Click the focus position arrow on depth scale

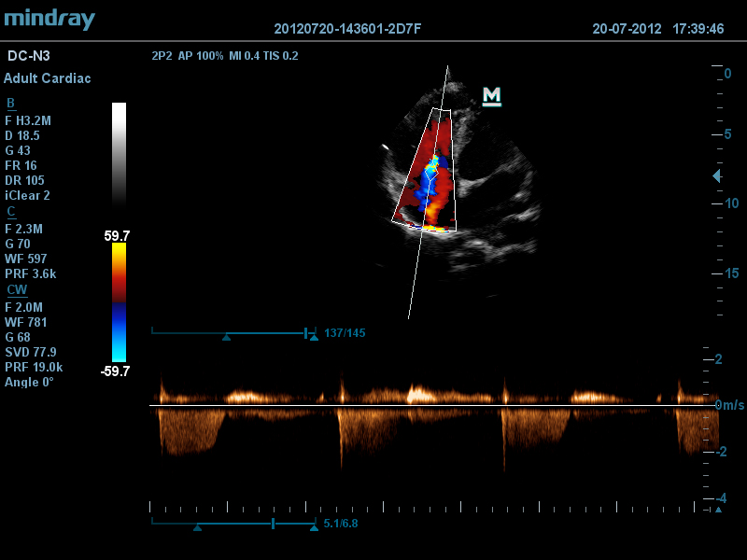point(716,176)
